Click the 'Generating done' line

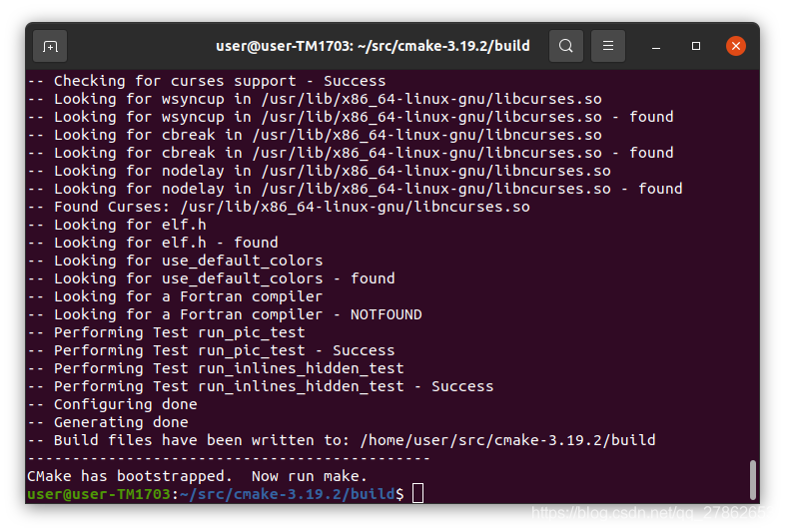coord(108,422)
